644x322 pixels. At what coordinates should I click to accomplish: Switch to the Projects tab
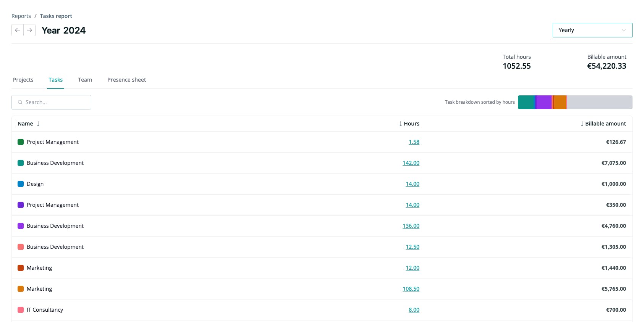click(23, 80)
